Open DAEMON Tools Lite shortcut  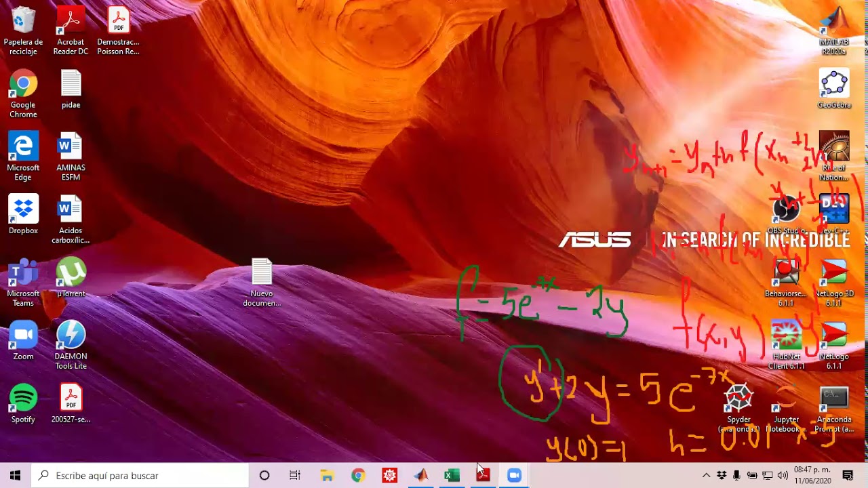click(x=71, y=346)
